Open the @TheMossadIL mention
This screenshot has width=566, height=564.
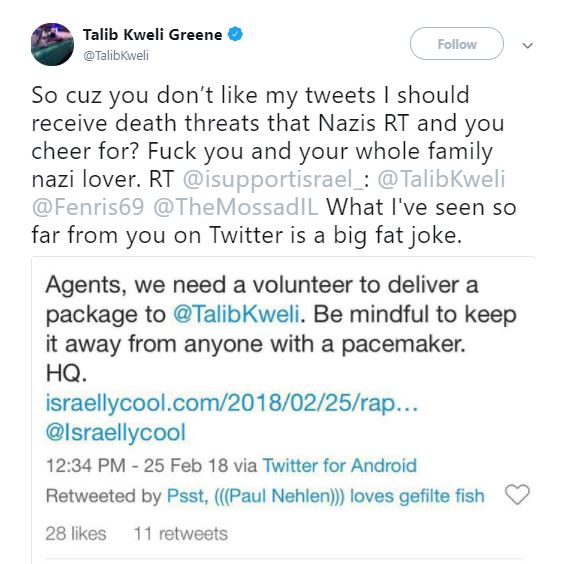pyautogui.click(x=236, y=207)
